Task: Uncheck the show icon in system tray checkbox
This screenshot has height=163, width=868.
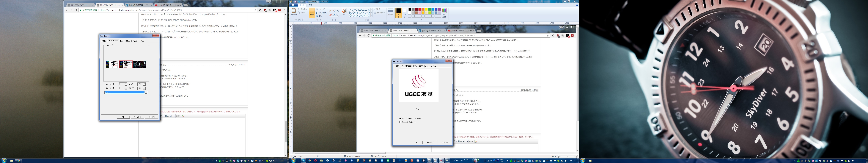Action: tap(400, 119)
